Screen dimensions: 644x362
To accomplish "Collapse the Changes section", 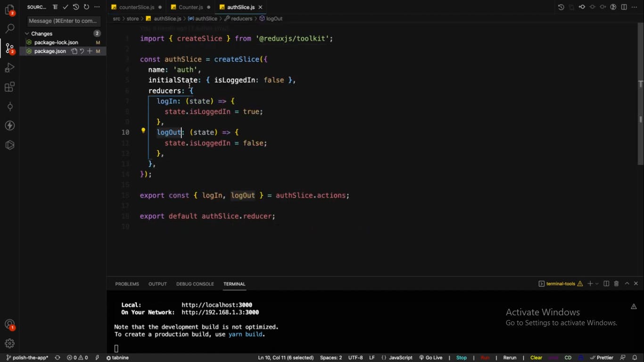I will 27,33.
